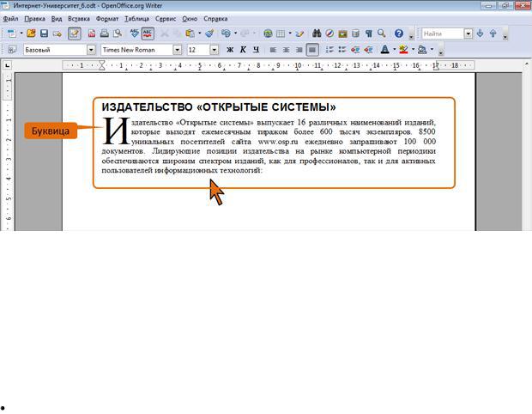532x414 pixels.
Task: Open the Gallery picture icon
Action: point(342,33)
